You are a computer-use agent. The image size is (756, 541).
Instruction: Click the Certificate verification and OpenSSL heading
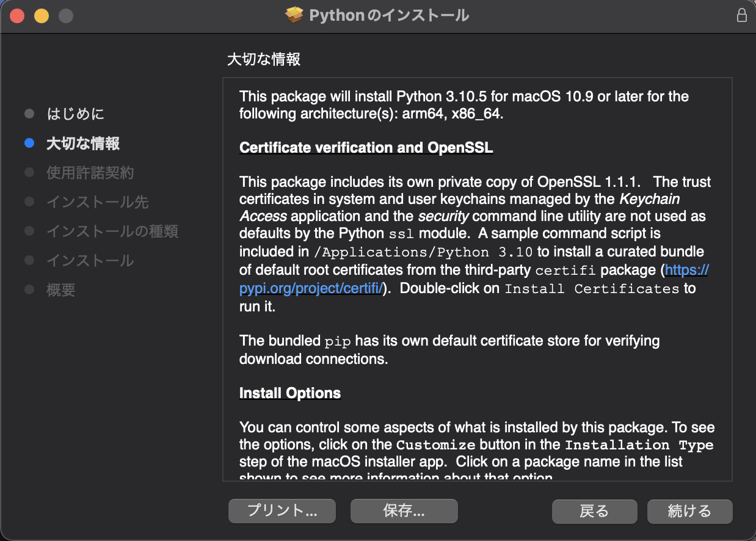[366, 148]
